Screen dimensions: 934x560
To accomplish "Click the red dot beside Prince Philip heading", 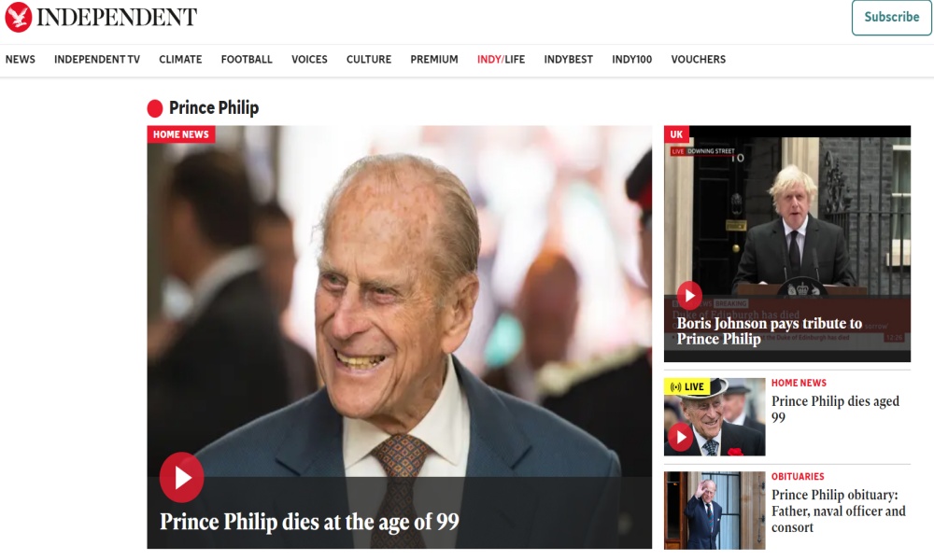I will pyautogui.click(x=155, y=108).
